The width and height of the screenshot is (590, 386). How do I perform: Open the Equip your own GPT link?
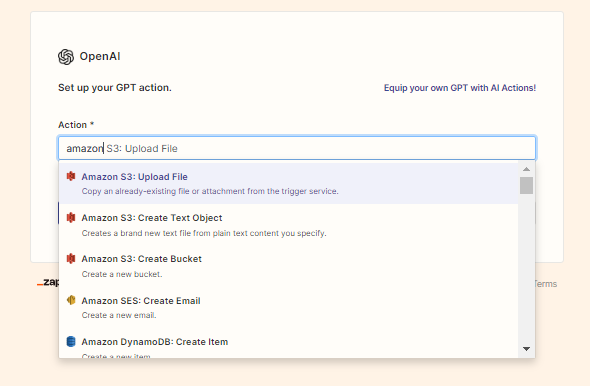click(459, 88)
